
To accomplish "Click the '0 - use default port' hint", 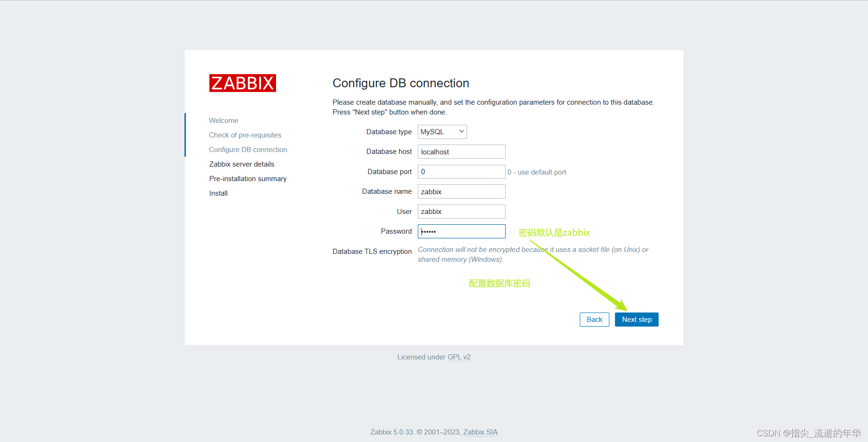I will coord(537,172).
